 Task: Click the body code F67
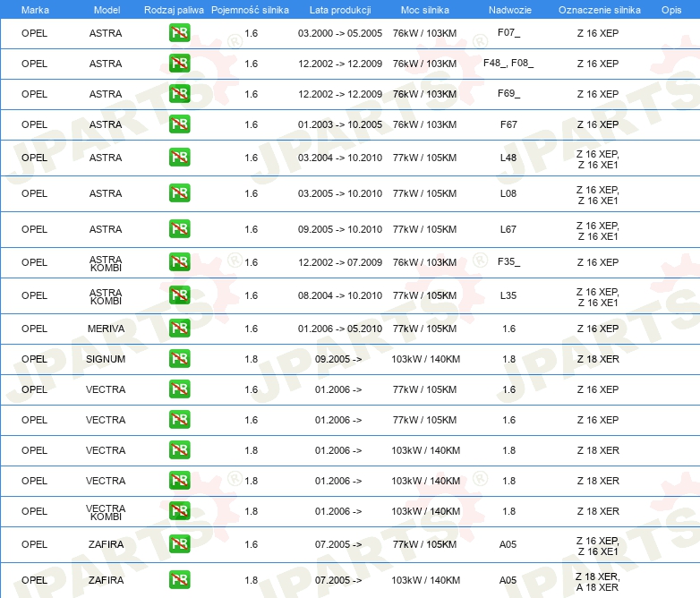point(508,124)
